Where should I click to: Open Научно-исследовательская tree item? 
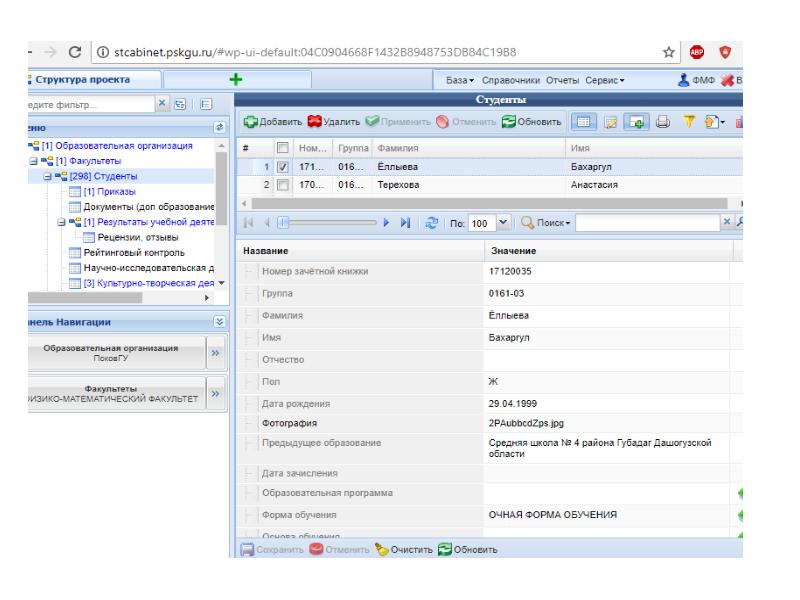(148, 268)
